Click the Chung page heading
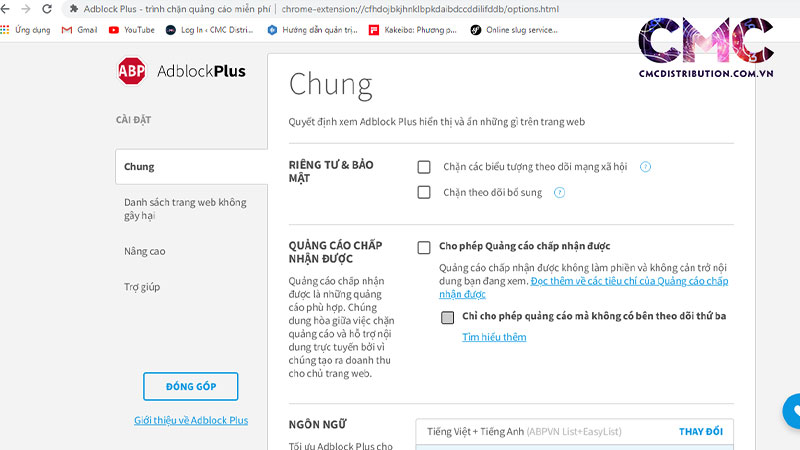 pyautogui.click(x=331, y=85)
